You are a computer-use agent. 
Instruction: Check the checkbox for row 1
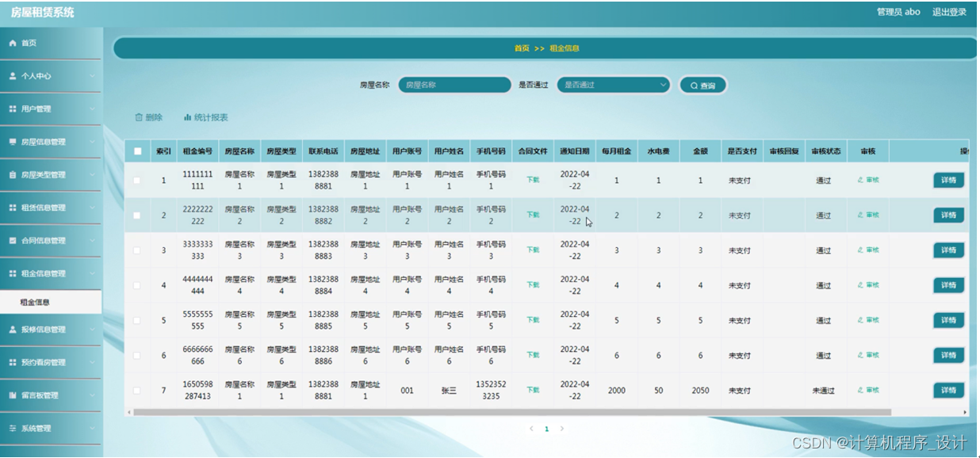137,181
